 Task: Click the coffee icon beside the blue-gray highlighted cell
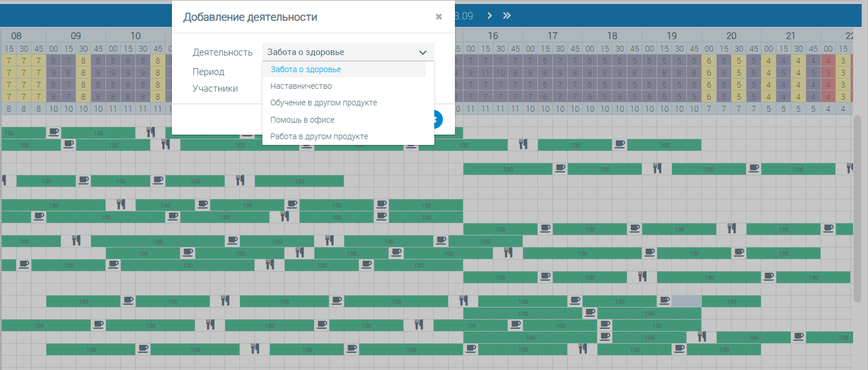pos(664,301)
